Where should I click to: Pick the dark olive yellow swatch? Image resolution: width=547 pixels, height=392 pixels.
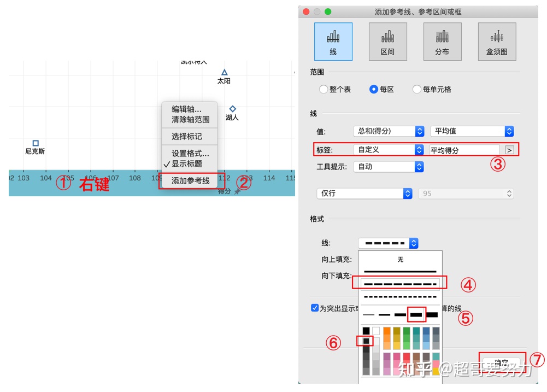tap(397, 331)
